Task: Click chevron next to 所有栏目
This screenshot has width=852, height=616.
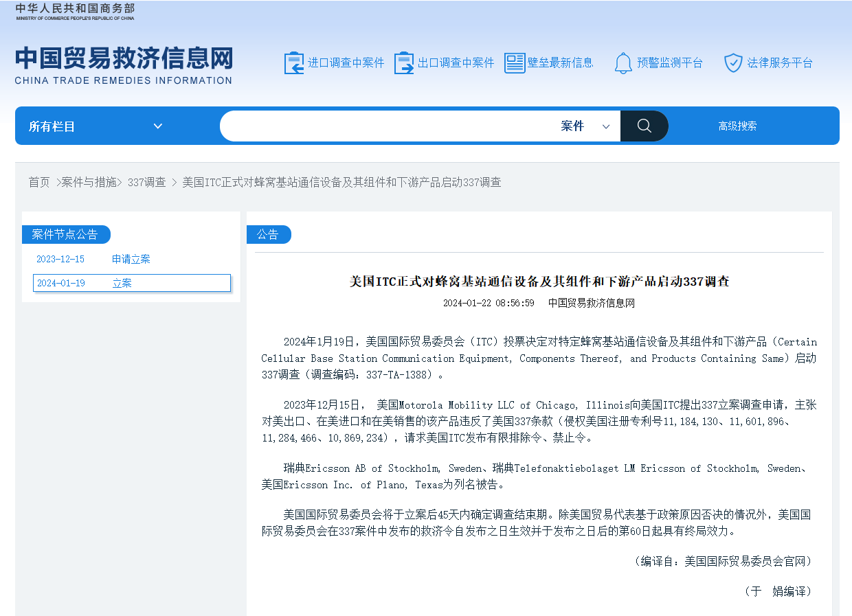Action: [x=158, y=126]
